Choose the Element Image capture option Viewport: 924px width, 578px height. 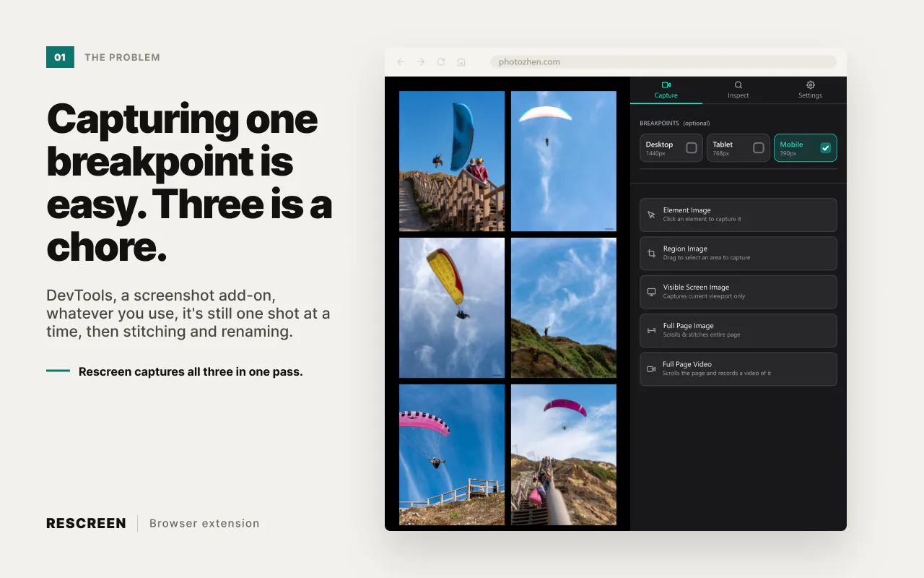click(x=738, y=215)
